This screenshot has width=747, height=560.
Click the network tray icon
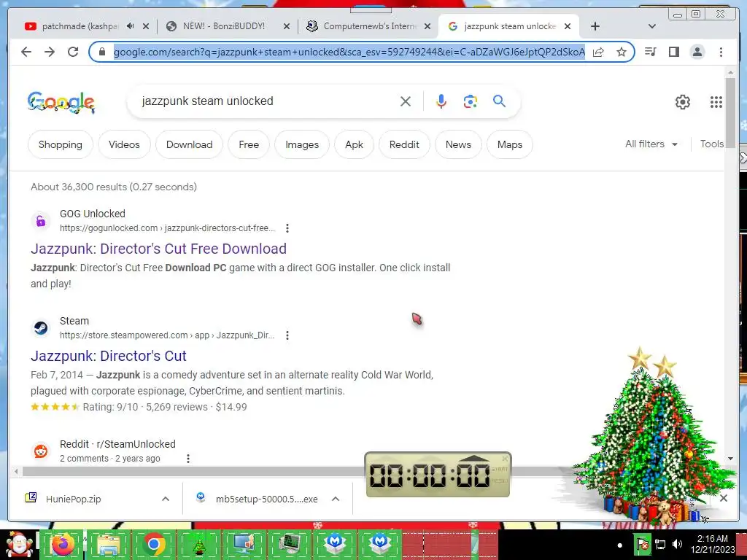tap(660, 544)
